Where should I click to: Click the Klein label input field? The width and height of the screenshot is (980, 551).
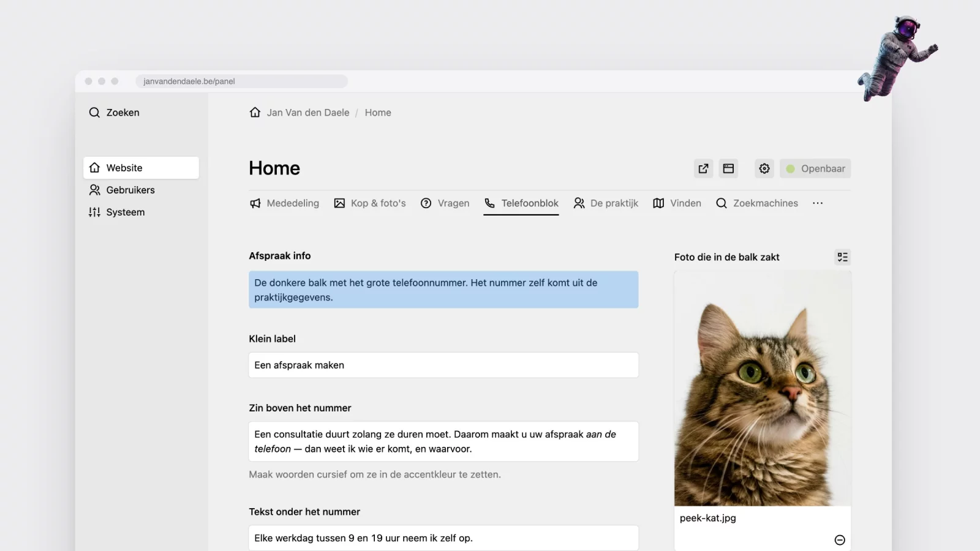(443, 365)
